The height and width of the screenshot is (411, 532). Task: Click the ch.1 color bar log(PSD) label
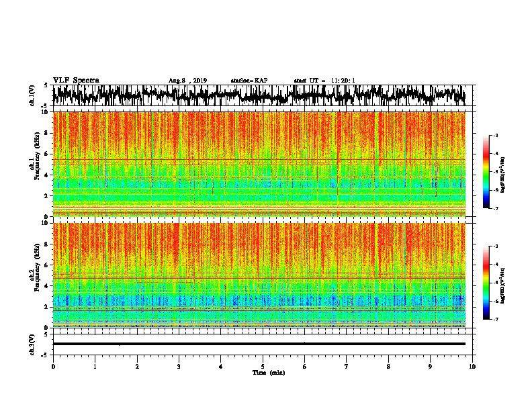(x=502, y=175)
